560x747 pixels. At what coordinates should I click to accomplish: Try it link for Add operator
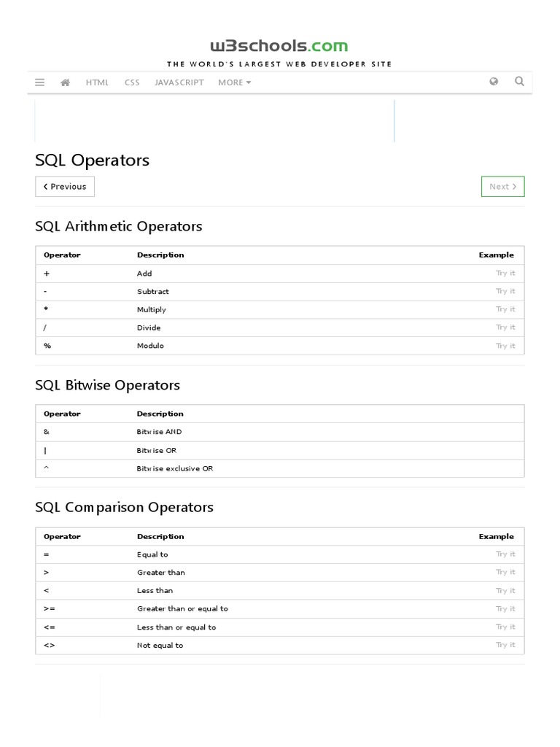(505, 273)
